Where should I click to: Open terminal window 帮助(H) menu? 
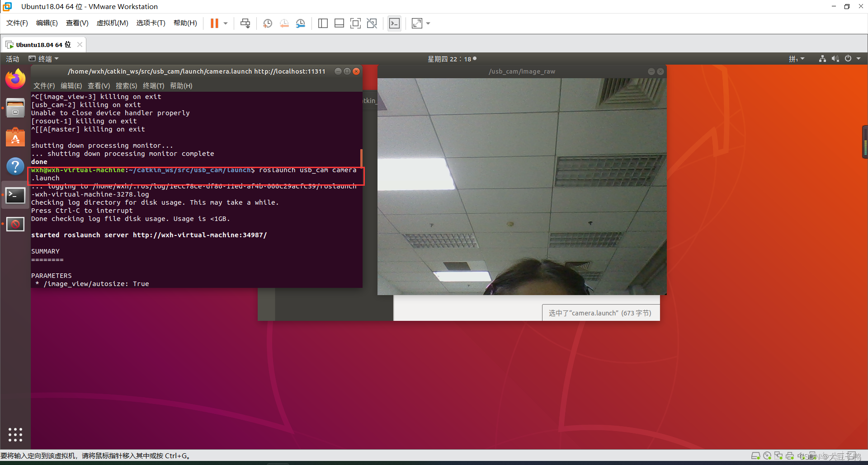(x=181, y=85)
